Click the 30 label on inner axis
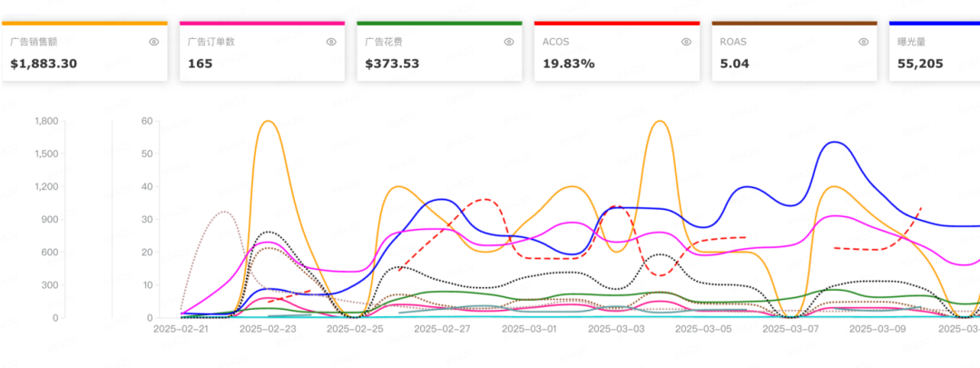The width and height of the screenshot is (980, 368). point(148,220)
